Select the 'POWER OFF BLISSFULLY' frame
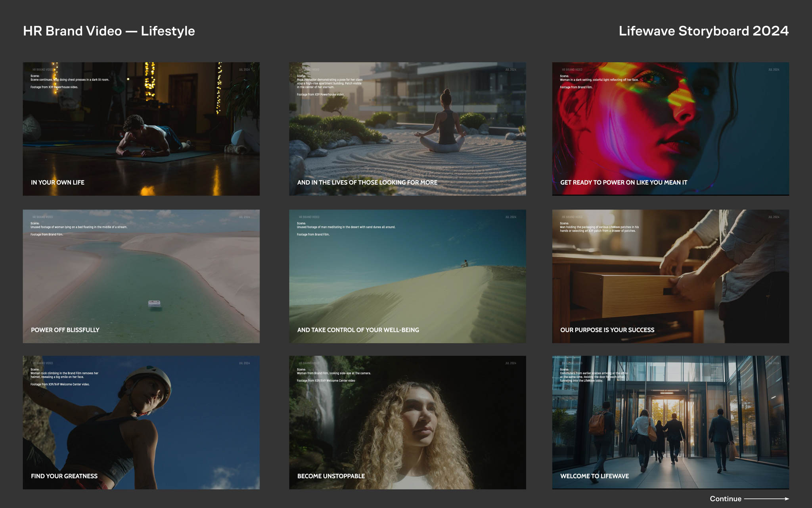The width and height of the screenshot is (812, 508). (x=141, y=276)
